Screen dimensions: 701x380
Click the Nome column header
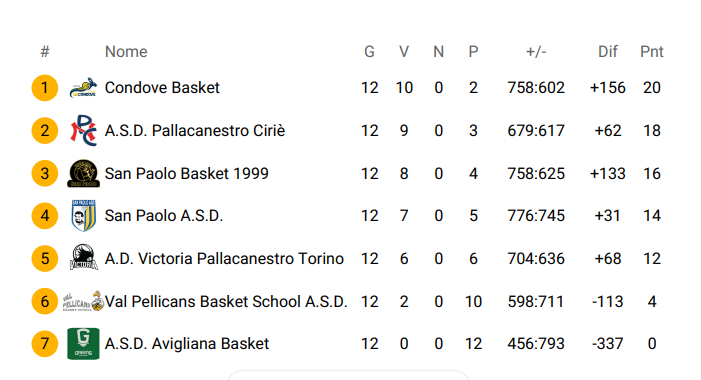pyautogui.click(x=126, y=52)
